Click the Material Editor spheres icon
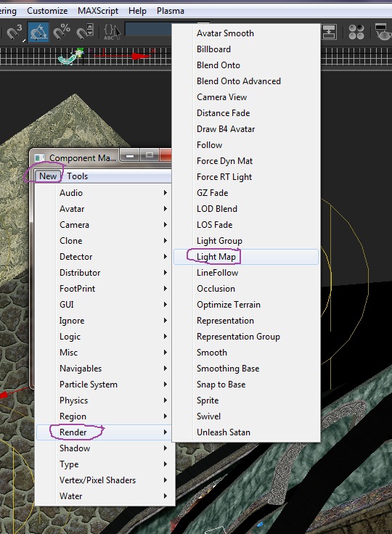 point(356,32)
